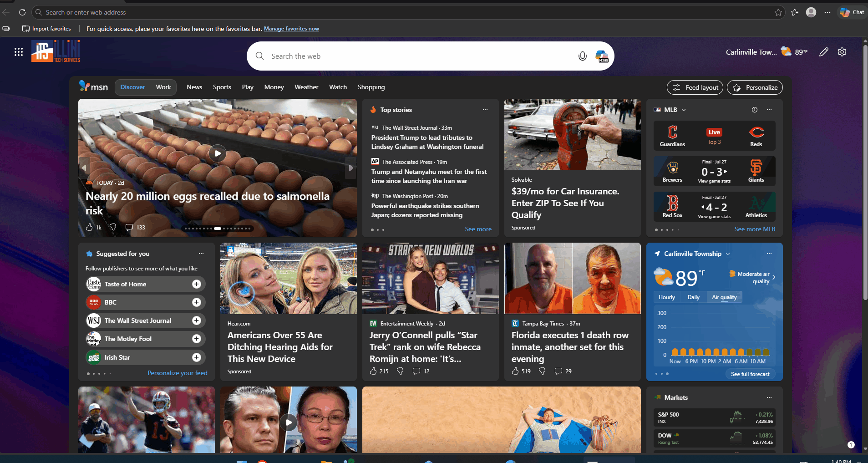Image resolution: width=868 pixels, height=463 pixels.
Task: Click the MLB card info icon
Action: [755, 110]
